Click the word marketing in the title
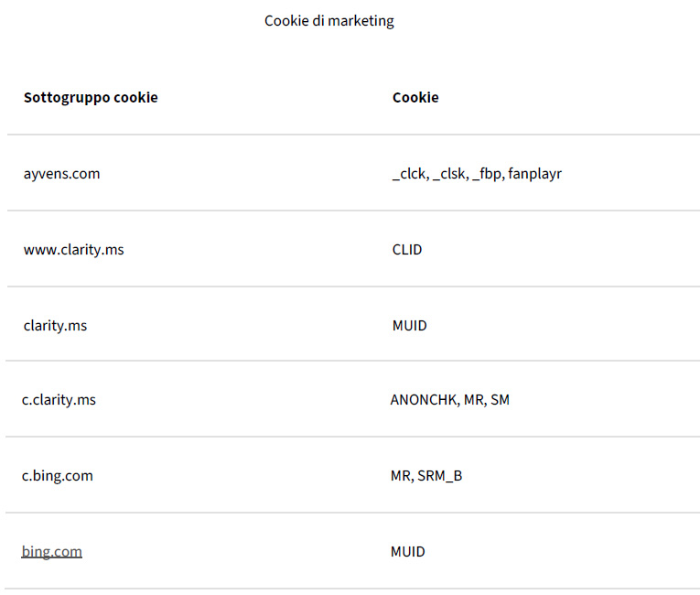Viewport: 700px width, 595px height. 360,20
